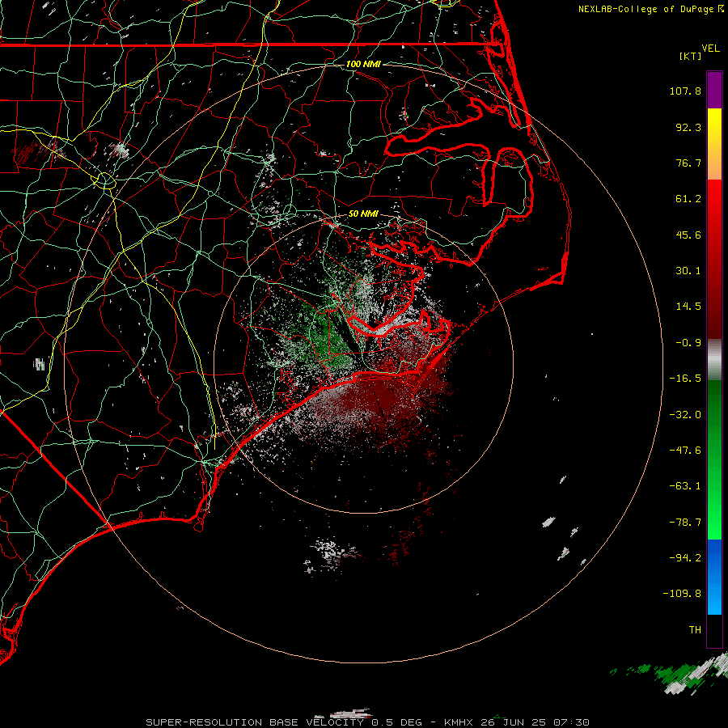Click the VEL legend title
728x728 pixels.
tap(710, 49)
